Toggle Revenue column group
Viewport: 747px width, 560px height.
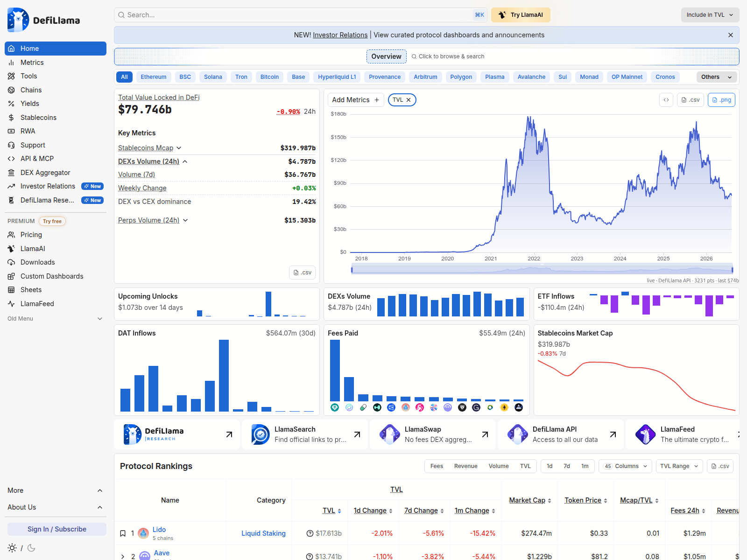[465, 466]
